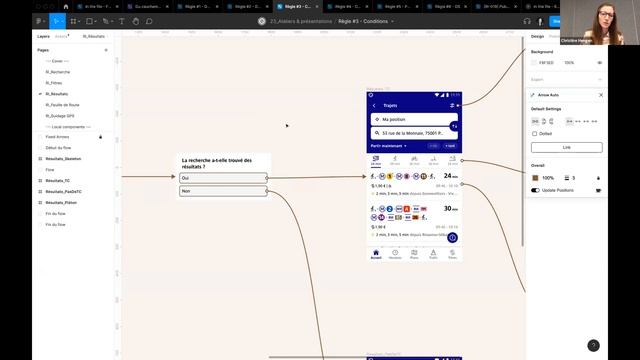The width and height of the screenshot is (640, 360).
Task: Toggle the Update Positions switch
Action: click(x=535, y=191)
